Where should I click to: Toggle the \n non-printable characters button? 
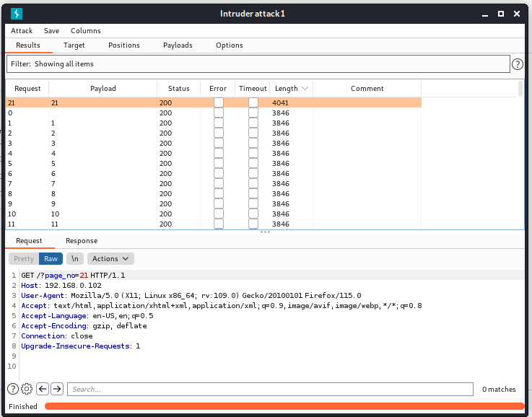point(75,259)
